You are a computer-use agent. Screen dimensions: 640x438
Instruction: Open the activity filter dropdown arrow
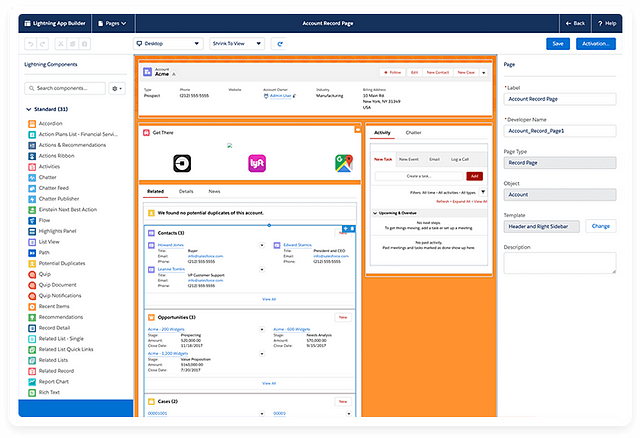point(483,192)
